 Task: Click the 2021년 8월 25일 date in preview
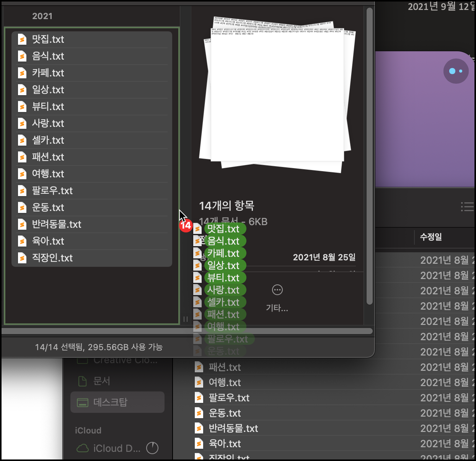click(324, 257)
